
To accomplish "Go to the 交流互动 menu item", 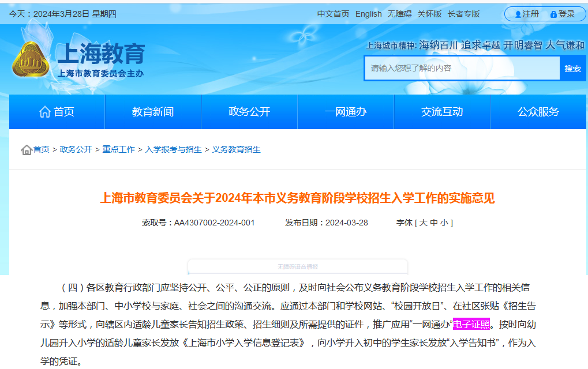I will [x=442, y=112].
